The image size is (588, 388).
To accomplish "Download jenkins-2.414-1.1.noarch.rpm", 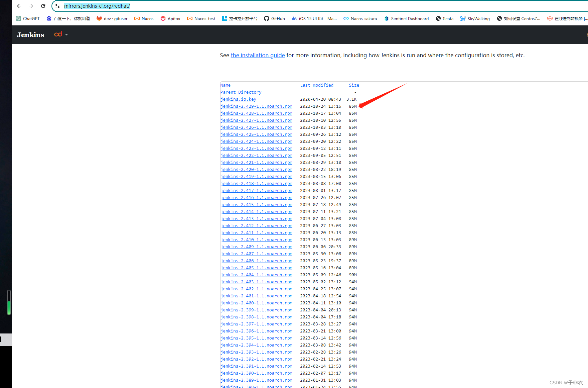I will coord(256,212).
